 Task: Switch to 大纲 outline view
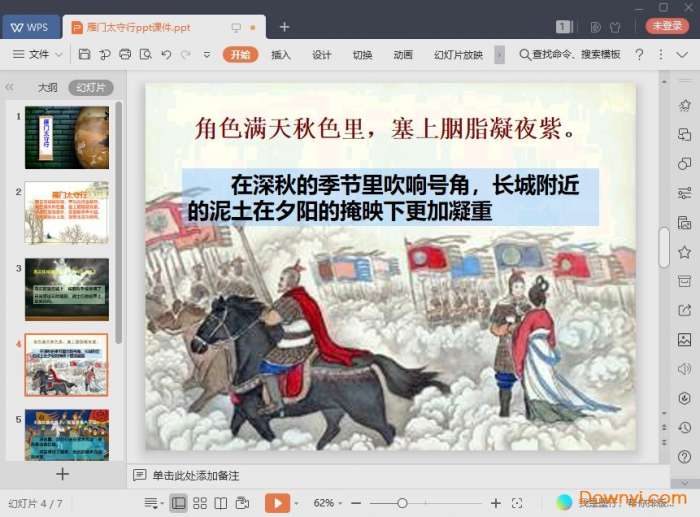click(47, 88)
